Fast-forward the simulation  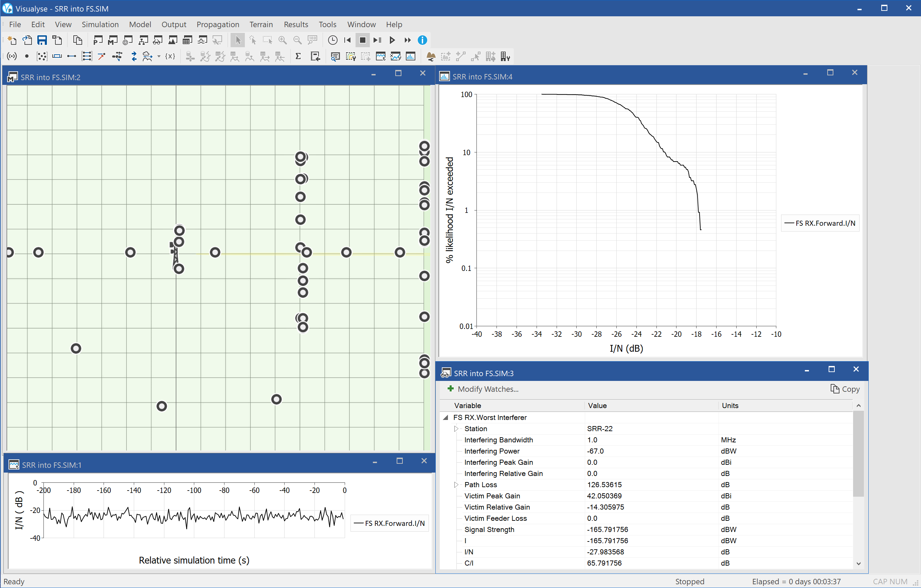[x=407, y=40]
